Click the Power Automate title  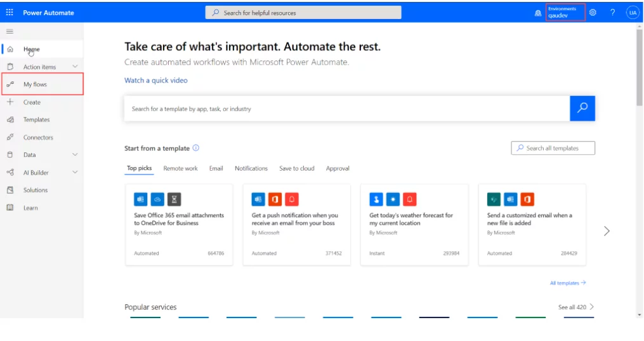[48, 13]
